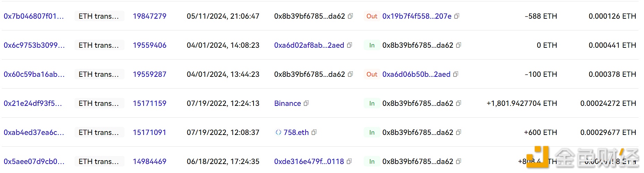Click Out tag on the -588 ETH row
Viewport: 644px width, 173px height.
372,16
